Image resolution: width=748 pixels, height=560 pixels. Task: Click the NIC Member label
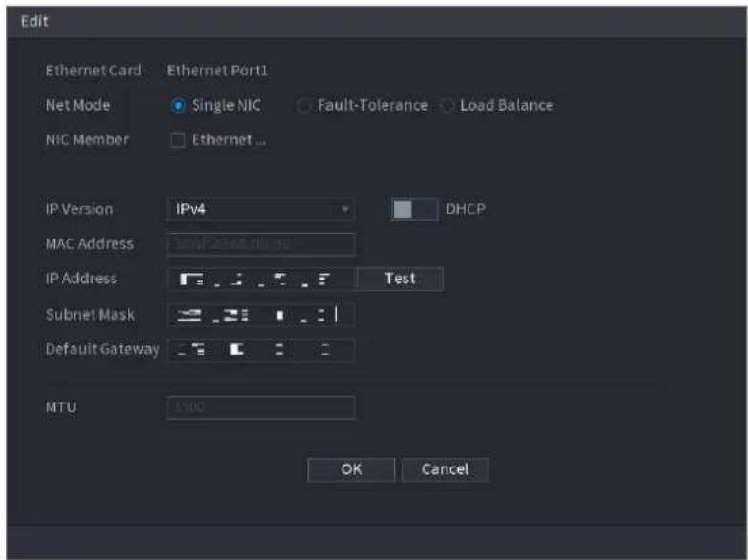(x=88, y=139)
